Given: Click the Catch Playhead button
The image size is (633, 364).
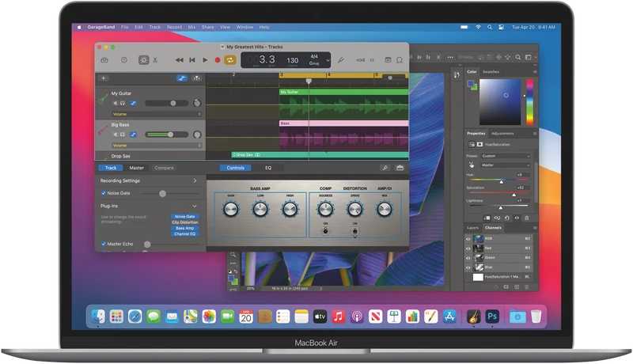Looking at the screenshot, I should [x=196, y=78].
